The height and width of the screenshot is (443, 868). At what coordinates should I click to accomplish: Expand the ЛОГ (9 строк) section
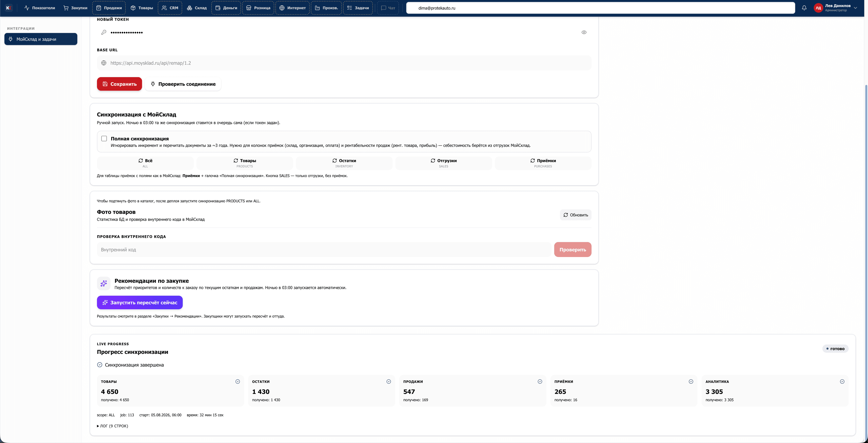[x=113, y=426]
